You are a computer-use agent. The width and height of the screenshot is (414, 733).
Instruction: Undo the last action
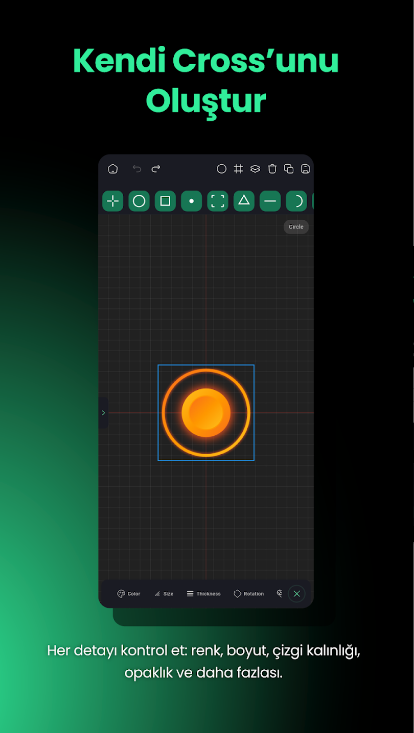pos(137,169)
